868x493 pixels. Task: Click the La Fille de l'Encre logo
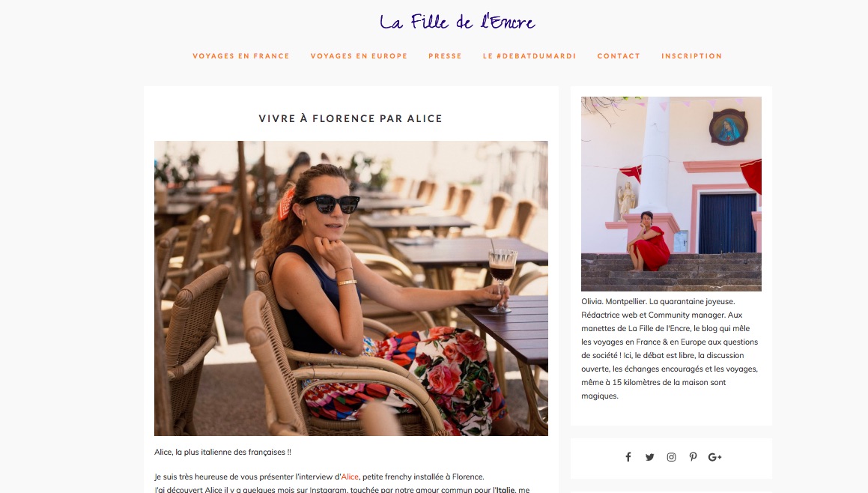458,22
